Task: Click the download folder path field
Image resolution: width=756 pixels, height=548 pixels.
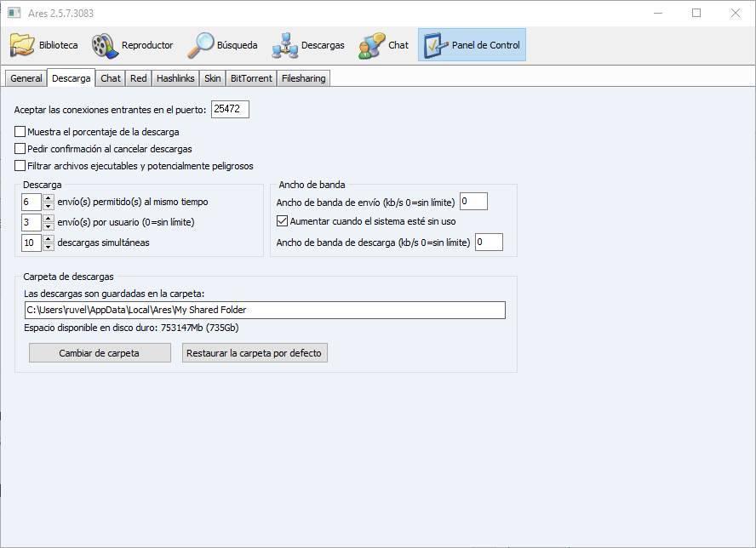Action: pyautogui.click(x=265, y=310)
